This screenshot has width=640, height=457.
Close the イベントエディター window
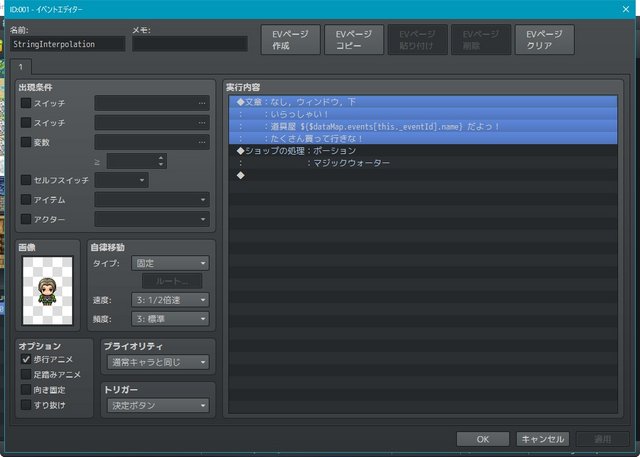coord(626,9)
